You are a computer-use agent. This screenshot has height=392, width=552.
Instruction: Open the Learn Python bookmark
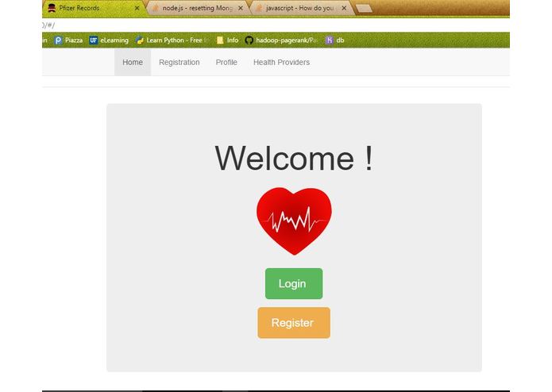(x=172, y=40)
